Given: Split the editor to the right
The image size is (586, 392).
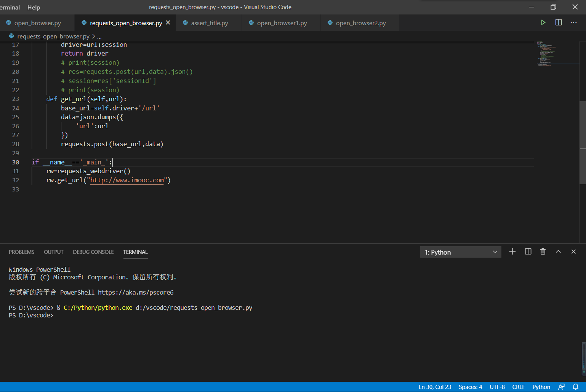Looking at the screenshot, I should 559,22.
